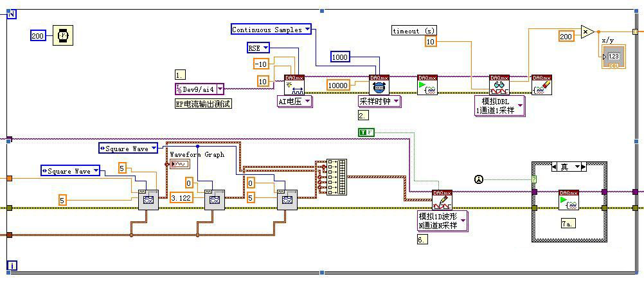Click the 3.122 numeric constant

pos(182,198)
